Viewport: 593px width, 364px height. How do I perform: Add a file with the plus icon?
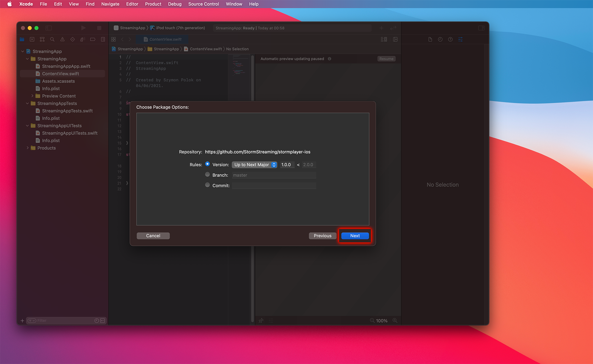[x=22, y=320]
